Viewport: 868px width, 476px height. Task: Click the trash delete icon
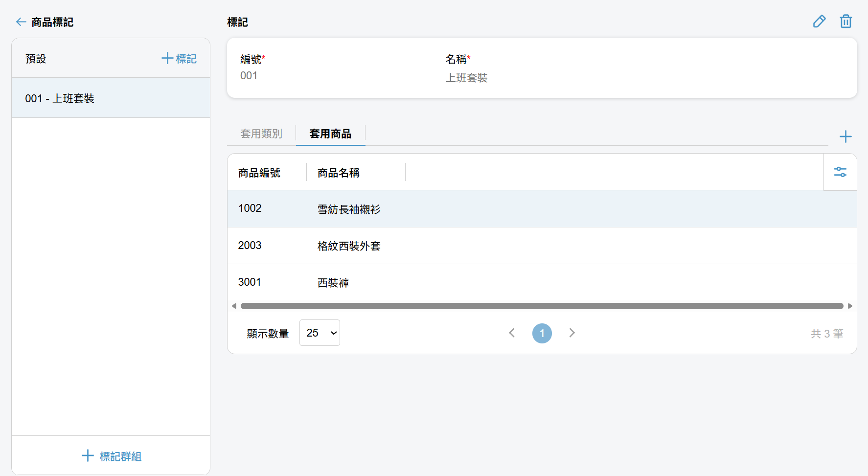(845, 22)
